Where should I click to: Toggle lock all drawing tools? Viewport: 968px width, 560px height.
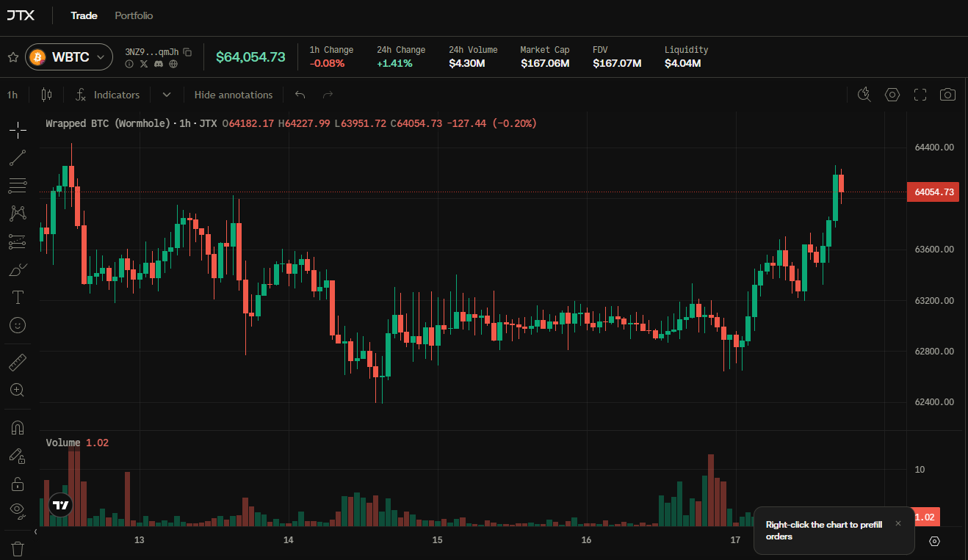(x=18, y=484)
